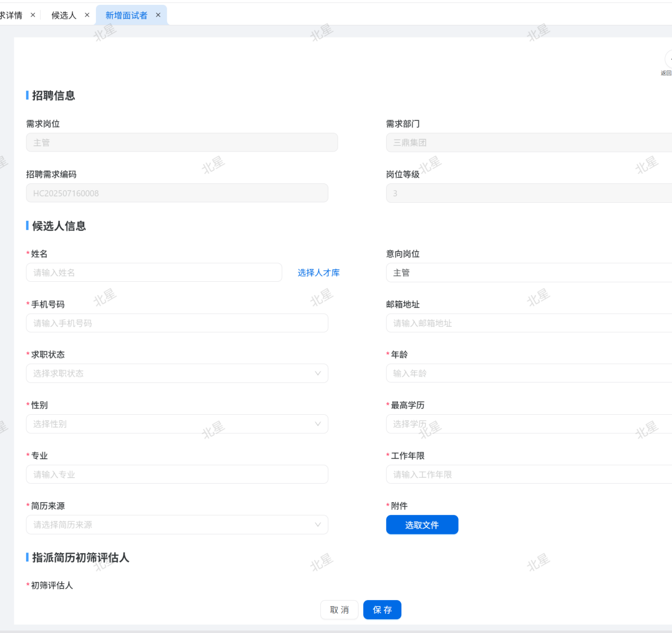Image resolution: width=672 pixels, height=633 pixels.
Task: Save the form with 保存
Action: coord(382,610)
